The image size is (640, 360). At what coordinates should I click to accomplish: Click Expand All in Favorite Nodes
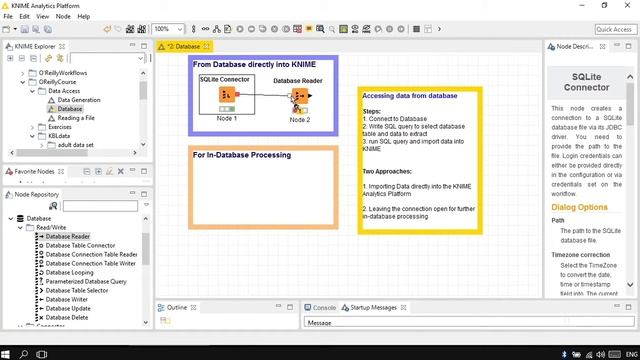[98, 171]
